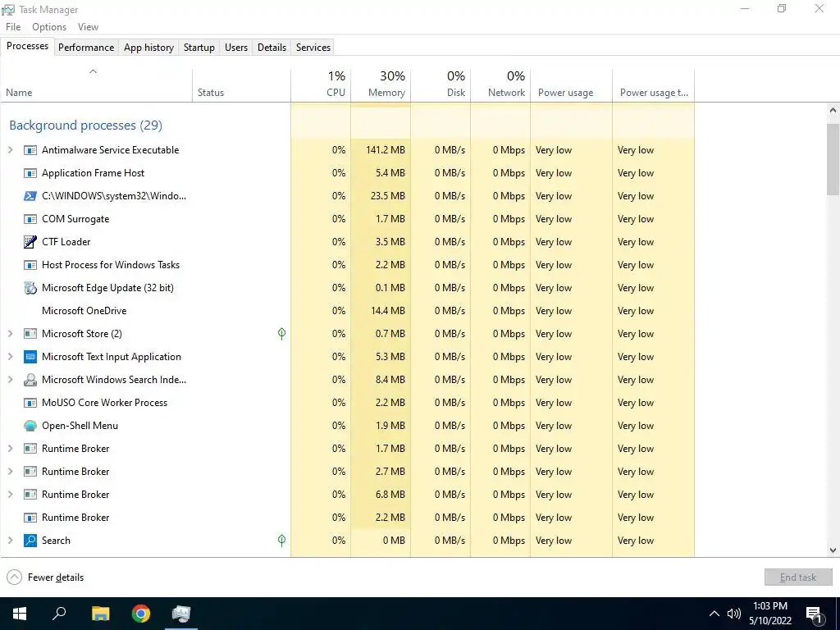Viewport: 840px width, 630px height.
Task: Click the Search process magnifier icon
Action: click(x=30, y=541)
